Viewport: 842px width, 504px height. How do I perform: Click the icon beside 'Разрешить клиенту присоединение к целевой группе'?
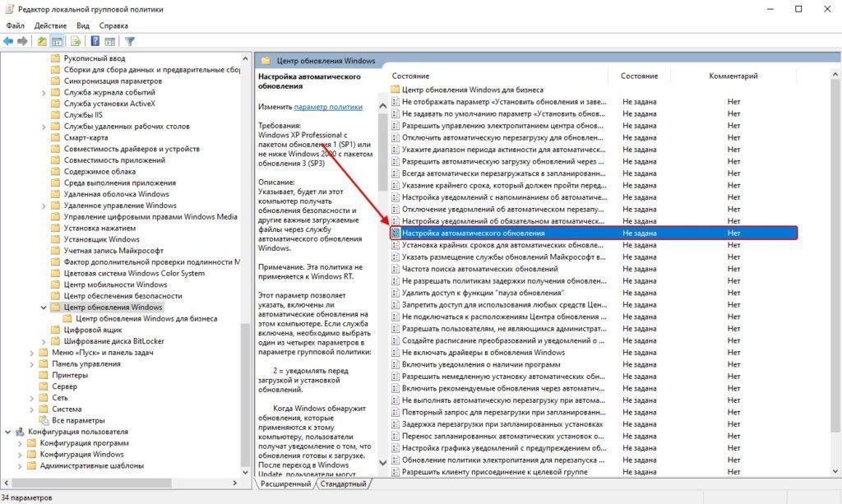click(396, 472)
